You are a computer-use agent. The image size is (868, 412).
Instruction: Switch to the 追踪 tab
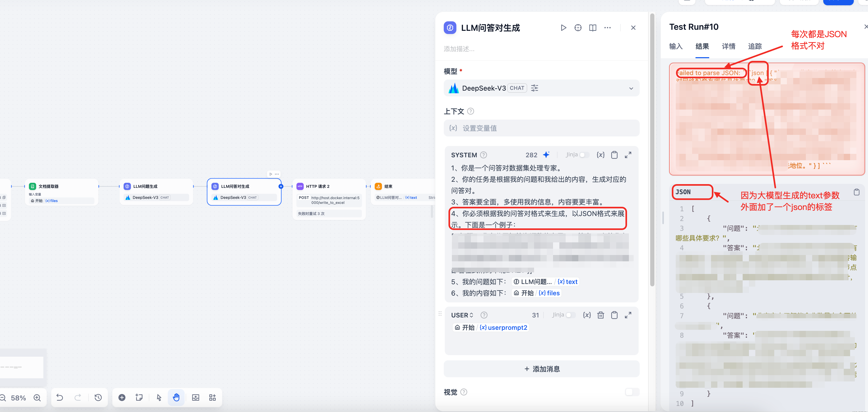point(754,46)
